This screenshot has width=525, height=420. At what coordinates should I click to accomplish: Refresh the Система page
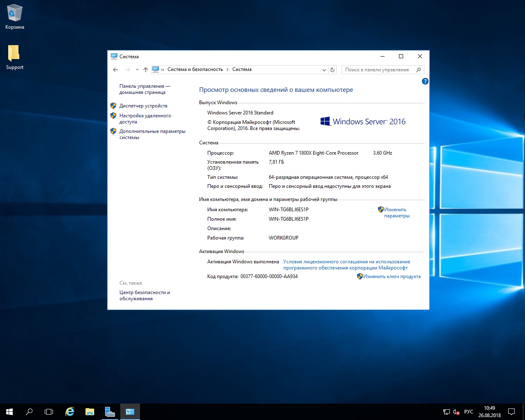(x=333, y=70)
